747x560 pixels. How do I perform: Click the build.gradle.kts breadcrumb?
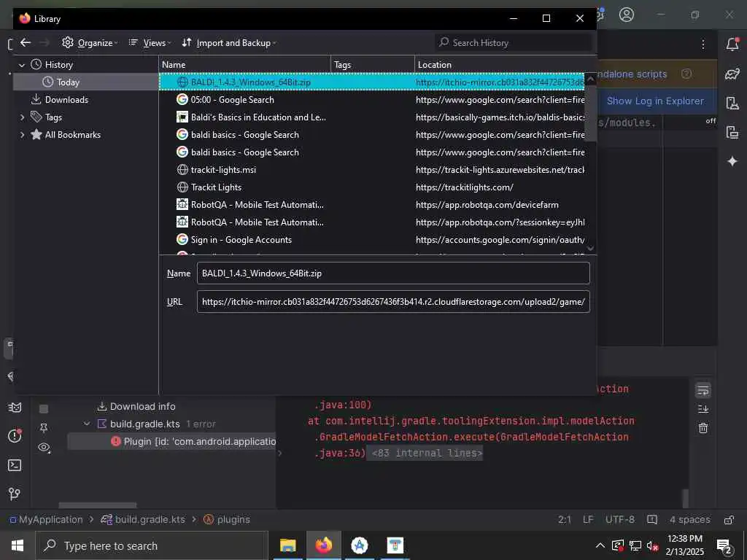pos(143,519)
